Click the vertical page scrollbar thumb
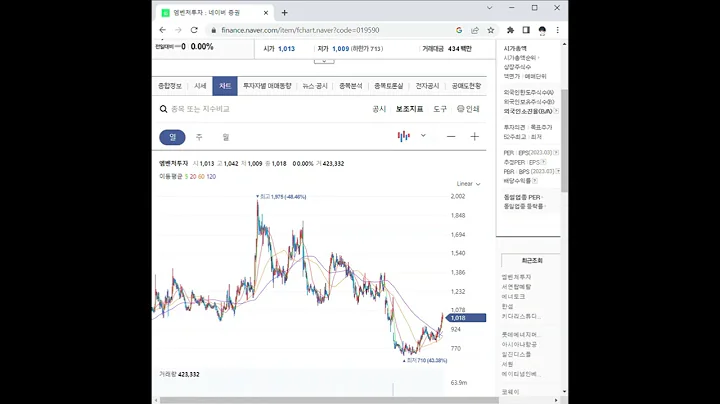 click(564, 140)
